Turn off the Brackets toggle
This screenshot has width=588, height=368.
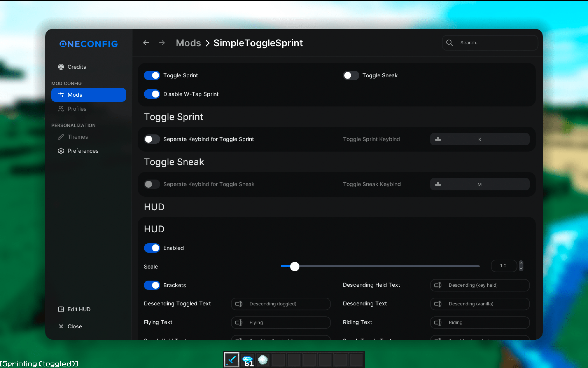[x=152, y=285]
